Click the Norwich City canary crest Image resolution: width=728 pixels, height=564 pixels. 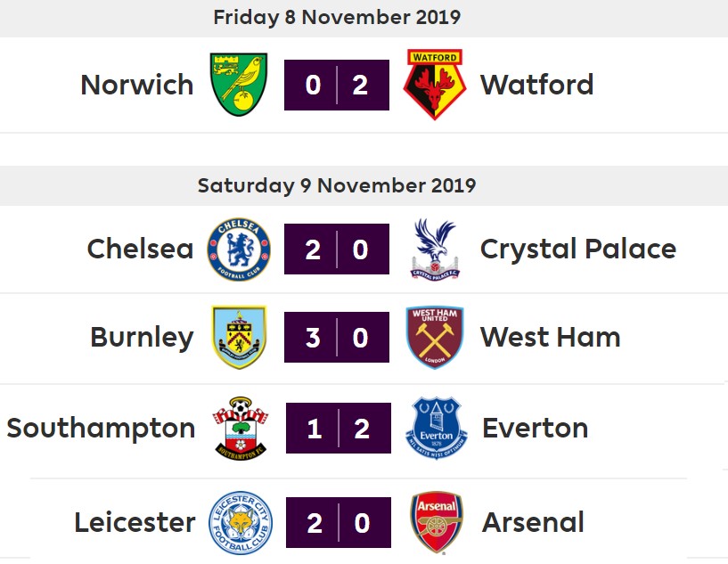point(239,85)
